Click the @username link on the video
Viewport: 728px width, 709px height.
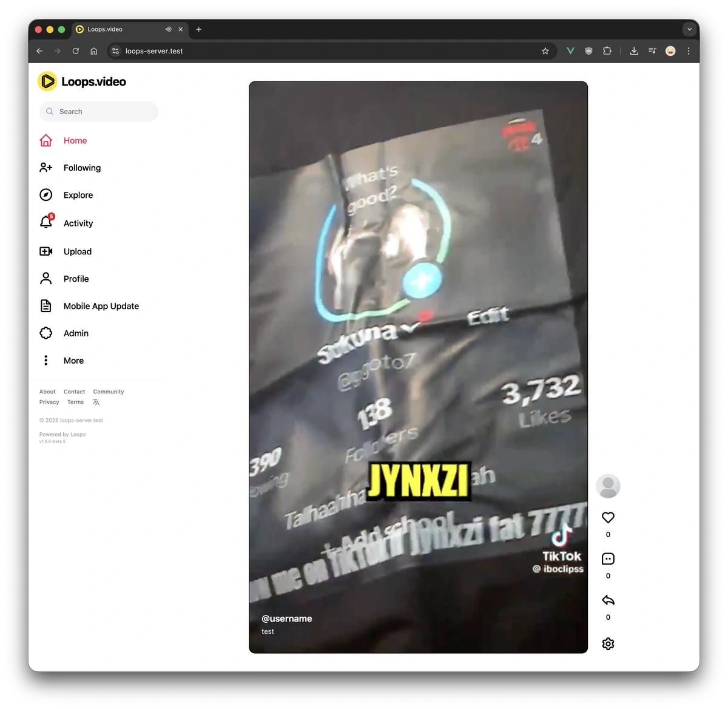[286, 618]
